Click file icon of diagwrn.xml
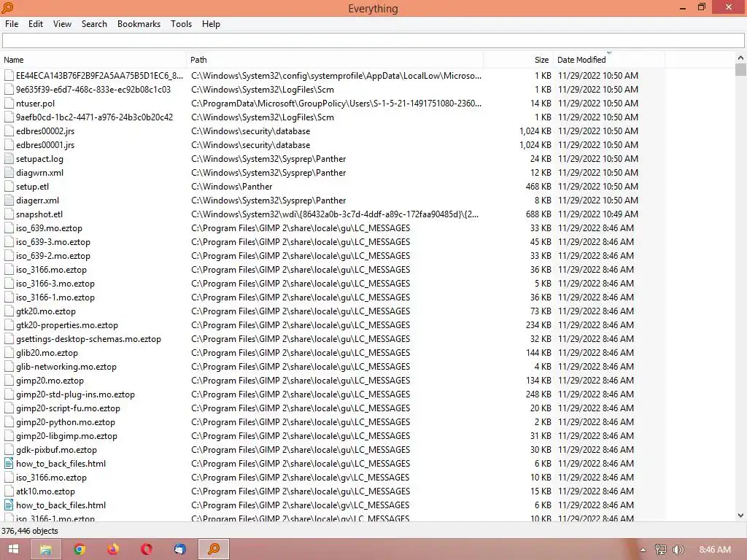Viewport: 747px width, 560px height. (x=9, y=172)
